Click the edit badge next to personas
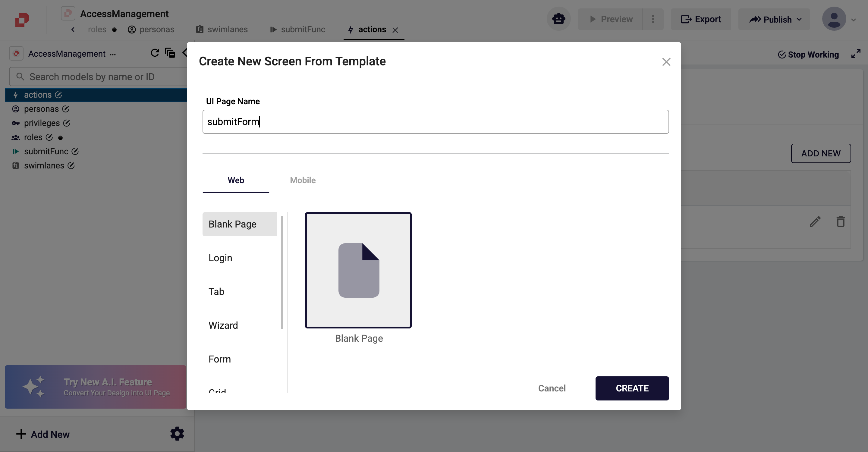Viewport: 868px width, 452px height. 66,109
